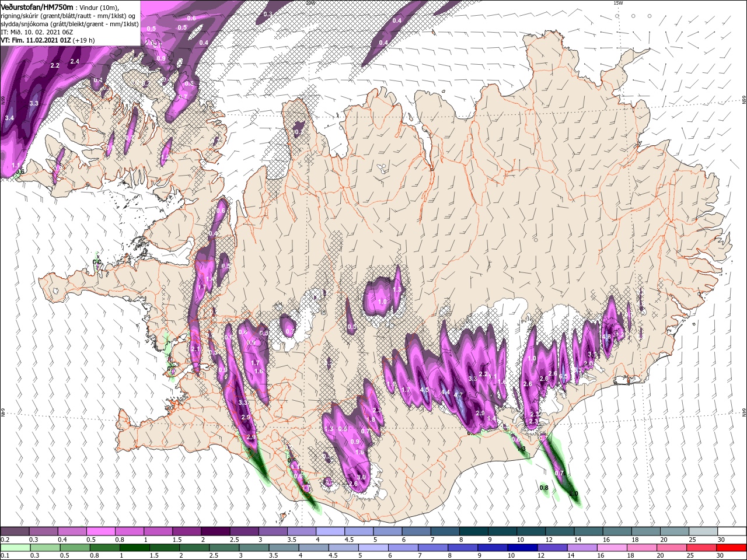The width and height of the screenshot is (747, 560).
Task: Choose the lavender snow swatch for 4
Action: (x=330, y=531)
